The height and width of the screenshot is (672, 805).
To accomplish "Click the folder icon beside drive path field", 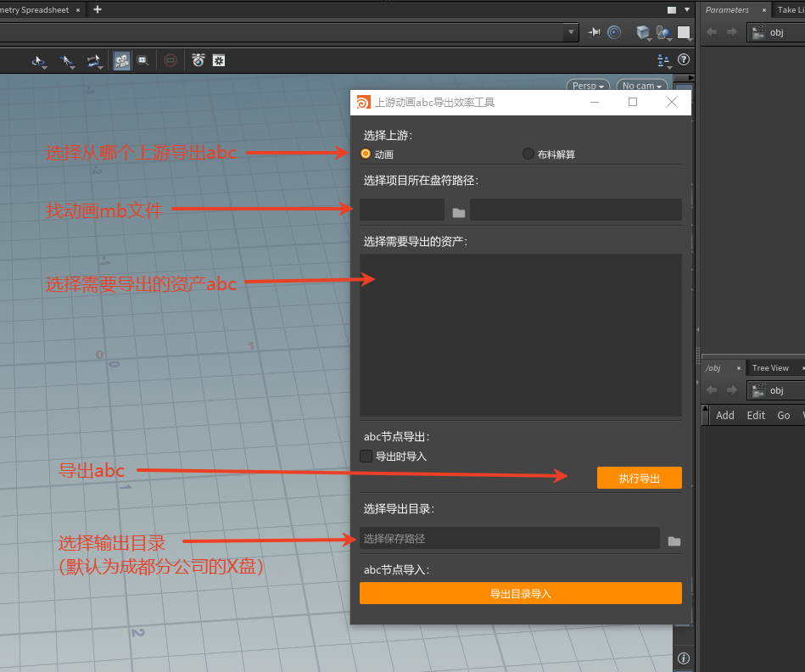I will pyautogui.click(x=458, y=212).
